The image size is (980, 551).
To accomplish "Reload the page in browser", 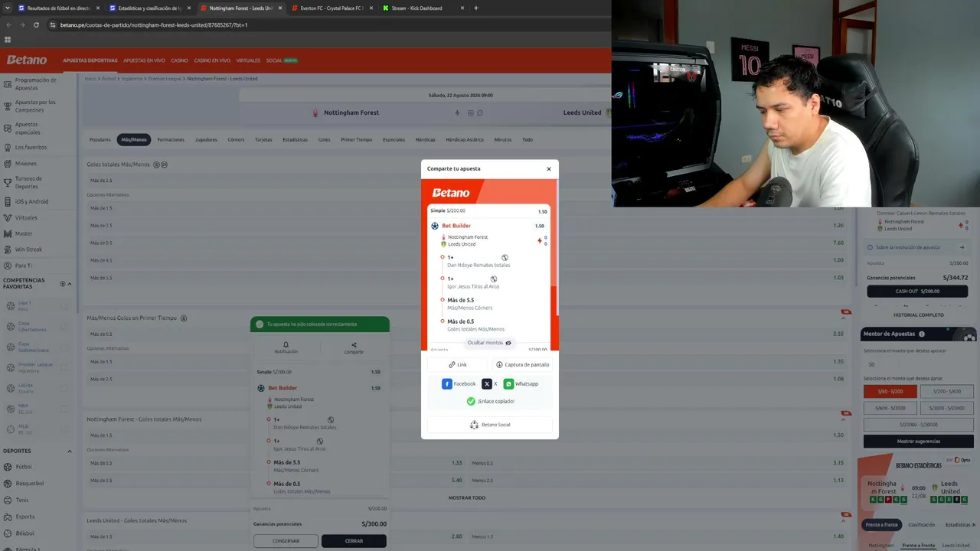I will coord(36,24).
